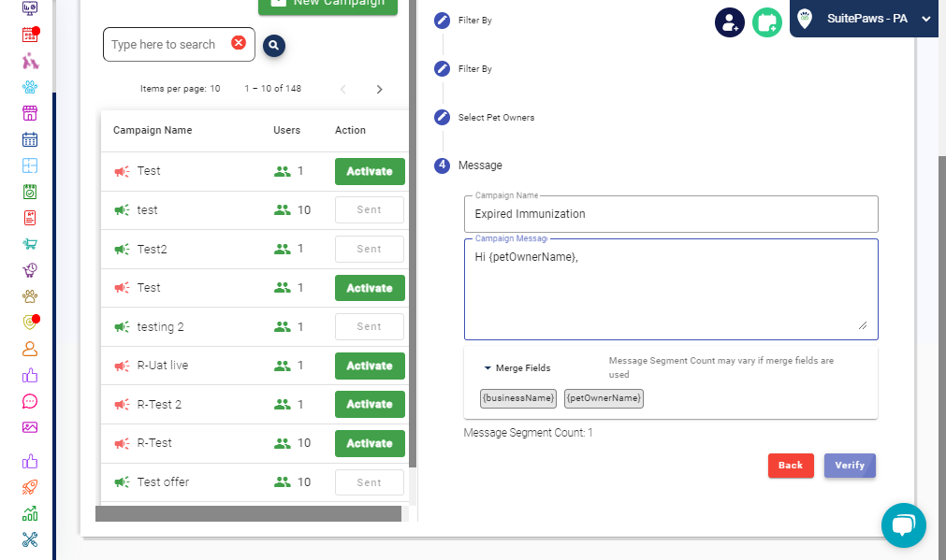Open the orange person profile sidebar icon

(x=30, y=349)
